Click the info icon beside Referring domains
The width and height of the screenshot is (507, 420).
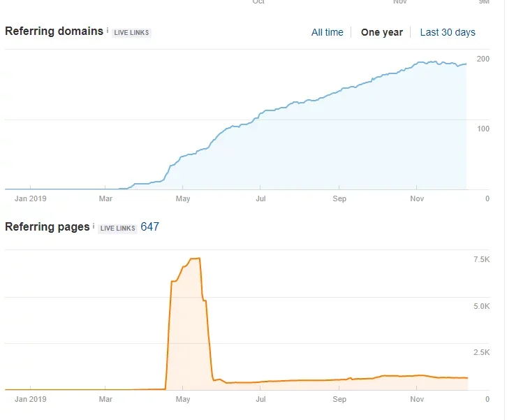pos(108,30)
